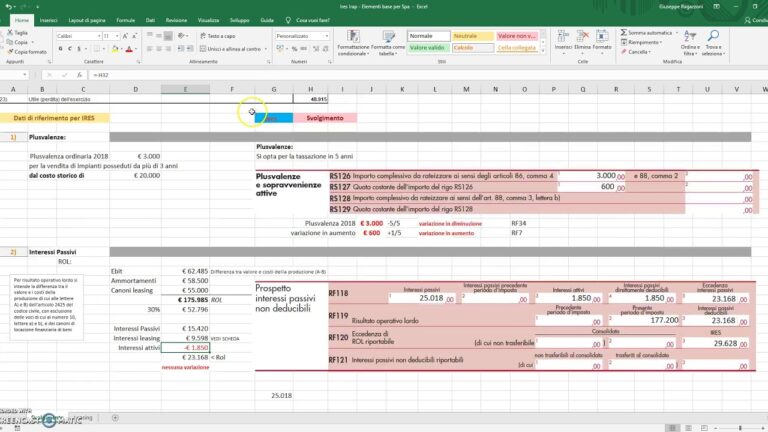Add a new sheet with plus icon

(115, 418)
